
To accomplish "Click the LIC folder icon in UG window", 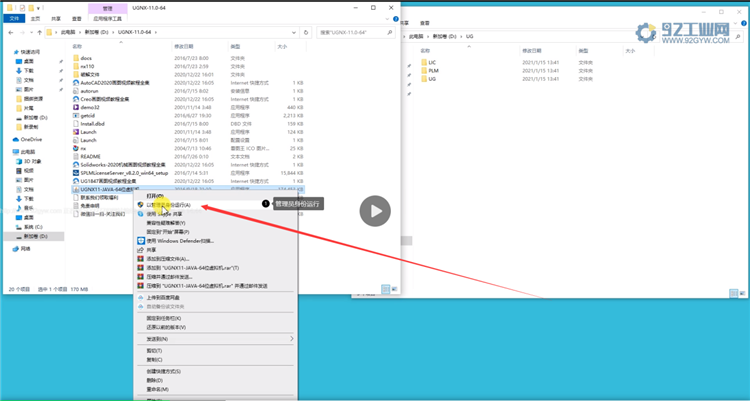I will (424, 62).
